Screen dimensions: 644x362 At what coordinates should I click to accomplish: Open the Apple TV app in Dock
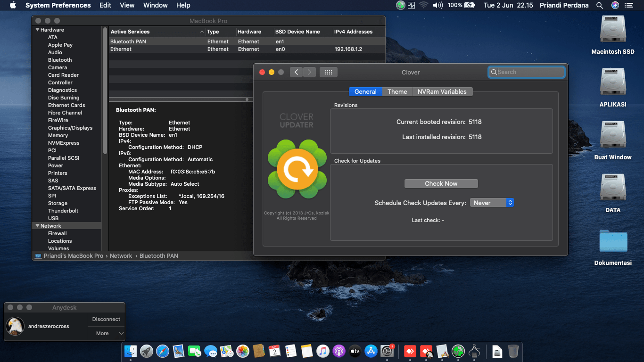[x=355, y=351]
